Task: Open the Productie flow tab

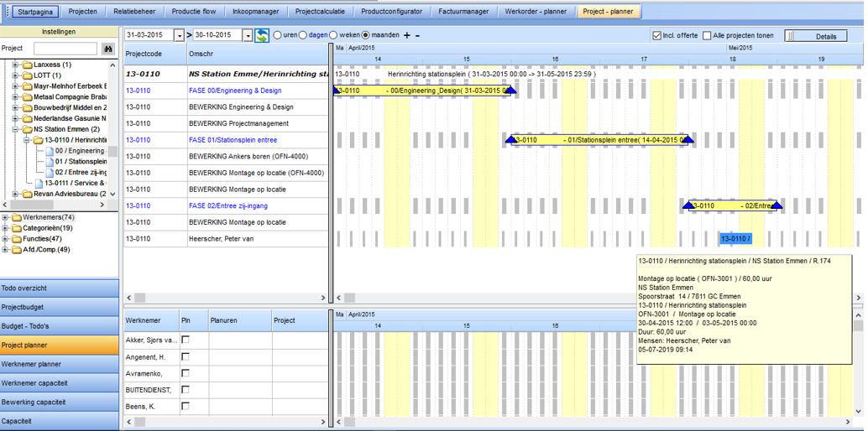Action: tap(194, 12)
